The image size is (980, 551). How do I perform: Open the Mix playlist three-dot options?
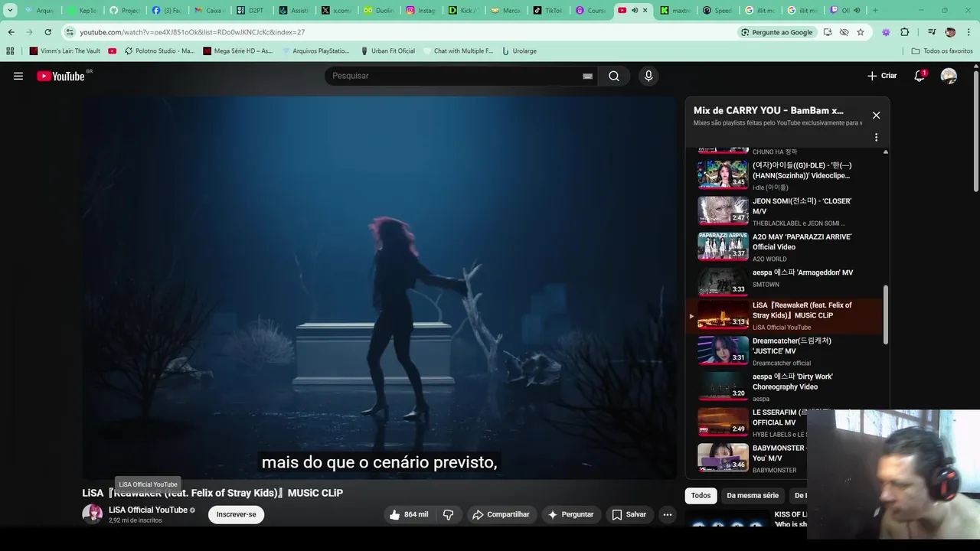[x=876, y=138]
